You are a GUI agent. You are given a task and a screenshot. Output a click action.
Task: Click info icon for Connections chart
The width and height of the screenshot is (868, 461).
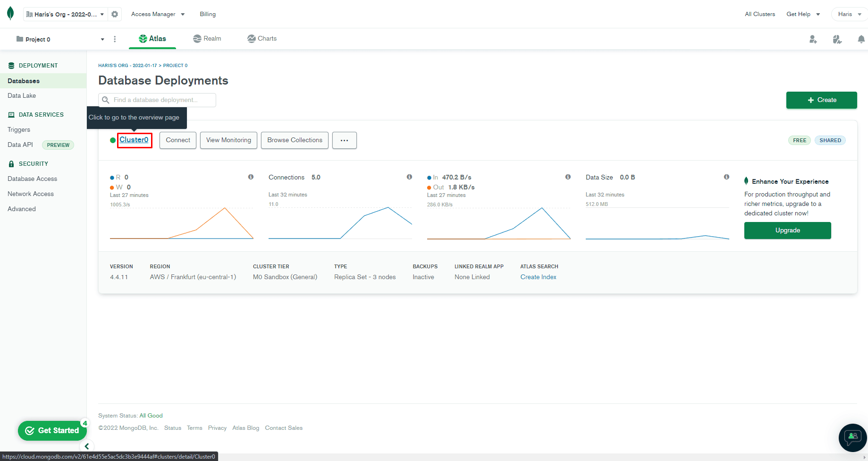(x=410, y=177)
